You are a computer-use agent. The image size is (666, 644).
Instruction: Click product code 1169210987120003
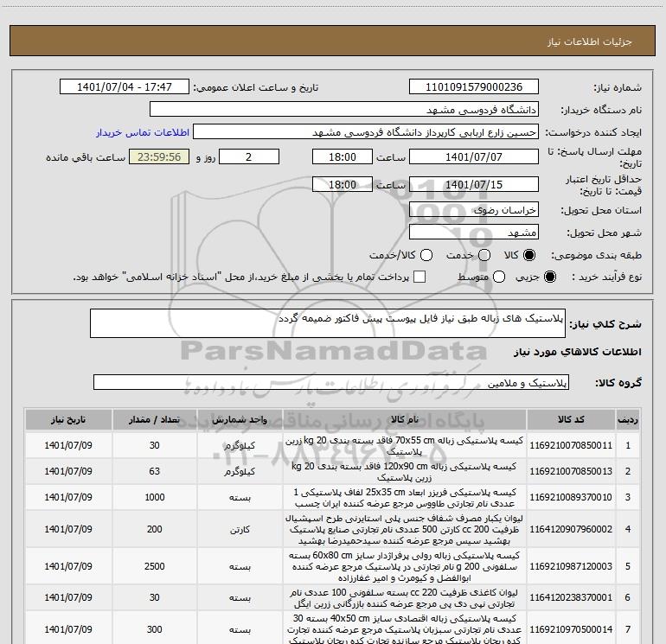571,566
